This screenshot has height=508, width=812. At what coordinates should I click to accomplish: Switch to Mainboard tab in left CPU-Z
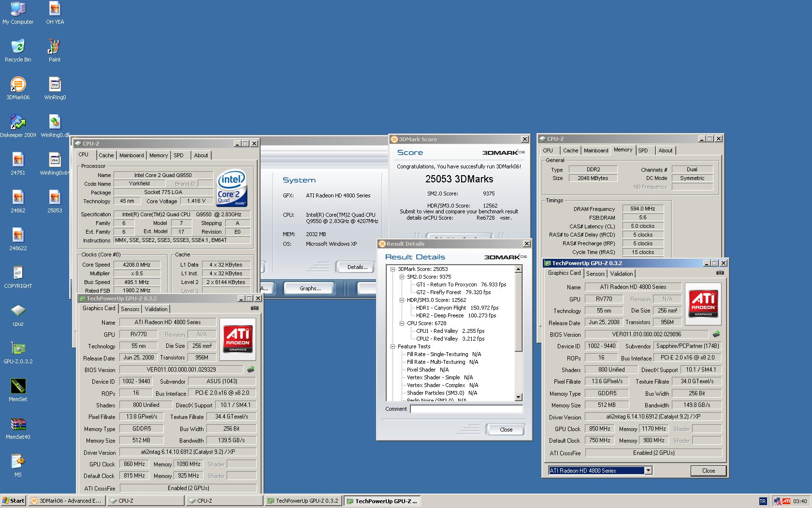131,155
